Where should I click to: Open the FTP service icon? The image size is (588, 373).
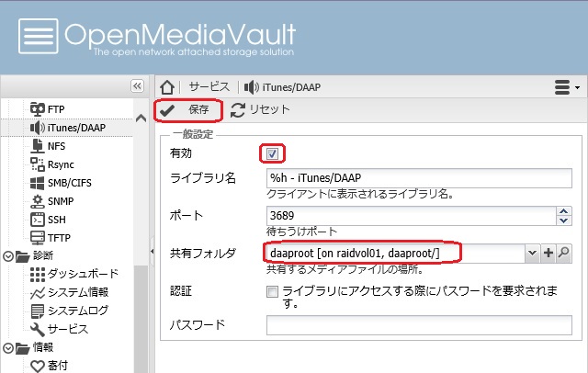click(x=37, y=109)
